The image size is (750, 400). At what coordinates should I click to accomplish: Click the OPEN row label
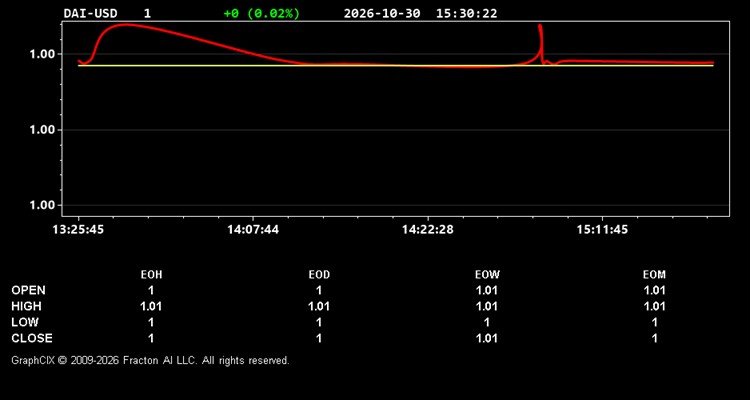click(29, 290)
